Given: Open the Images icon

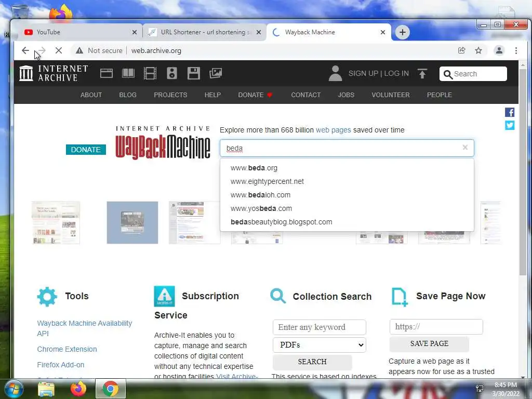Looking at the screenshot, I should coord(216,73).
